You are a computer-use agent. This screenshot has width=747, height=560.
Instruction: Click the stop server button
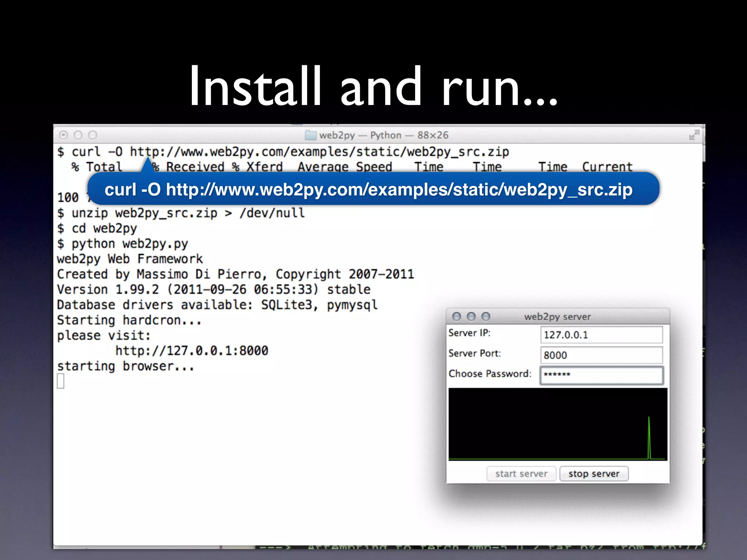tap(594, 474)
